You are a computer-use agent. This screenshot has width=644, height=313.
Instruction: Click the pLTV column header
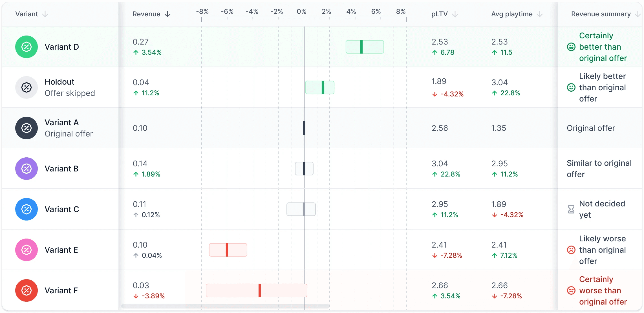tap(440, 14)
